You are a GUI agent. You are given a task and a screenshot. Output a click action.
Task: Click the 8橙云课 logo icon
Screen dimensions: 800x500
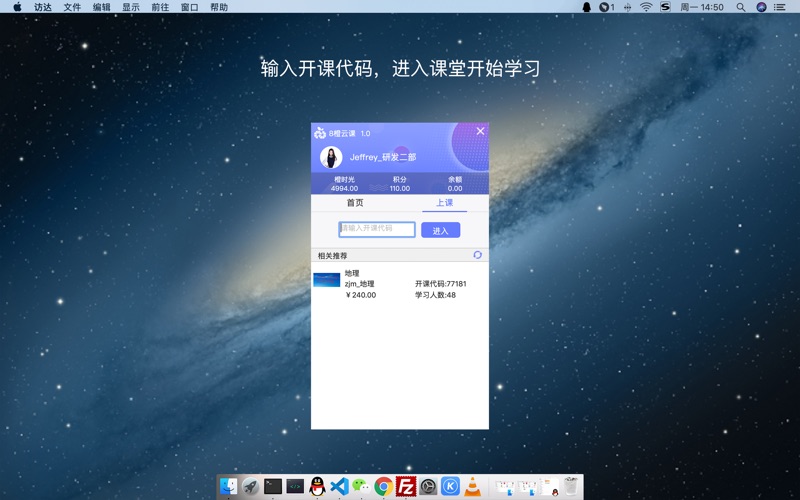click(320, 133)
